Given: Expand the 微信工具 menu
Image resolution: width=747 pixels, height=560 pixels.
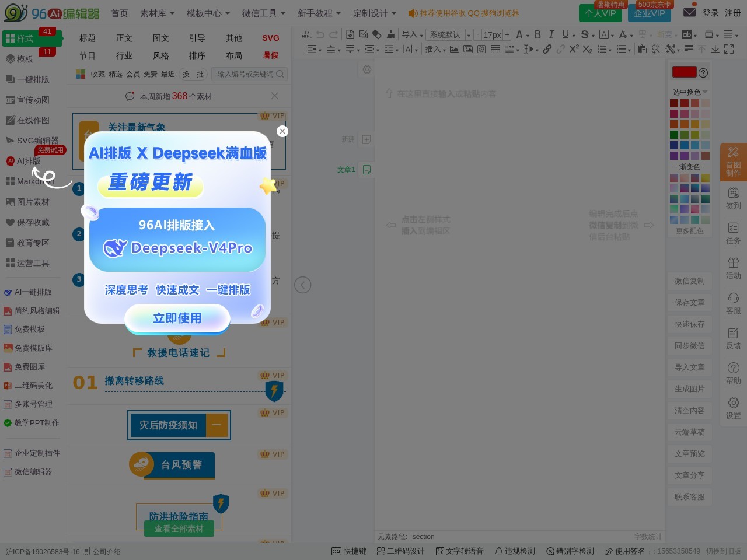Looking at the screenshot, I should pyautogui.click(x=264, y=13).
